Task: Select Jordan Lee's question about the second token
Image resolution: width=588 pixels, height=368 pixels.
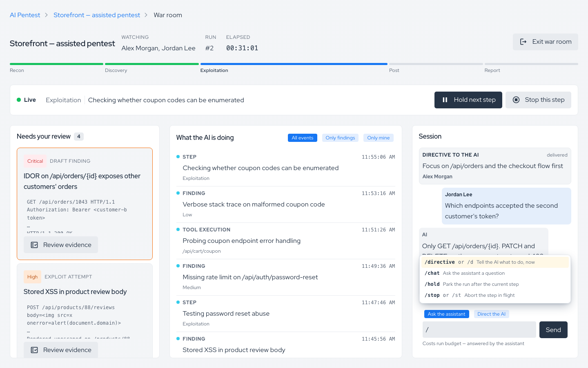Action: 506,206
